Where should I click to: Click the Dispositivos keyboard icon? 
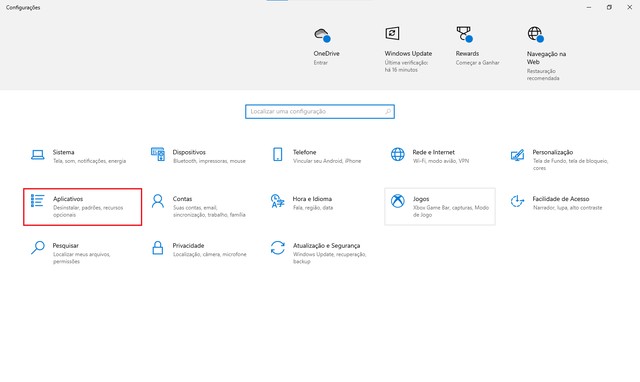pyautogui.click(x=158, y=154)
